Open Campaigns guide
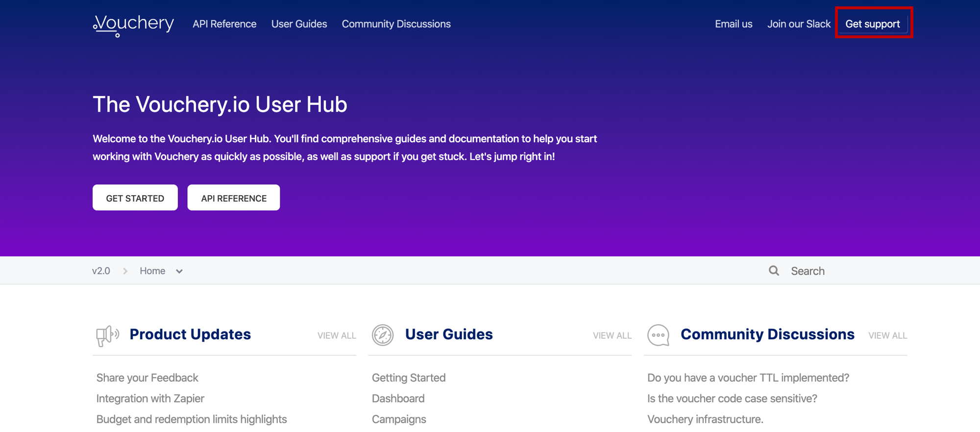The image size is (980, 432). coord(399,419)
